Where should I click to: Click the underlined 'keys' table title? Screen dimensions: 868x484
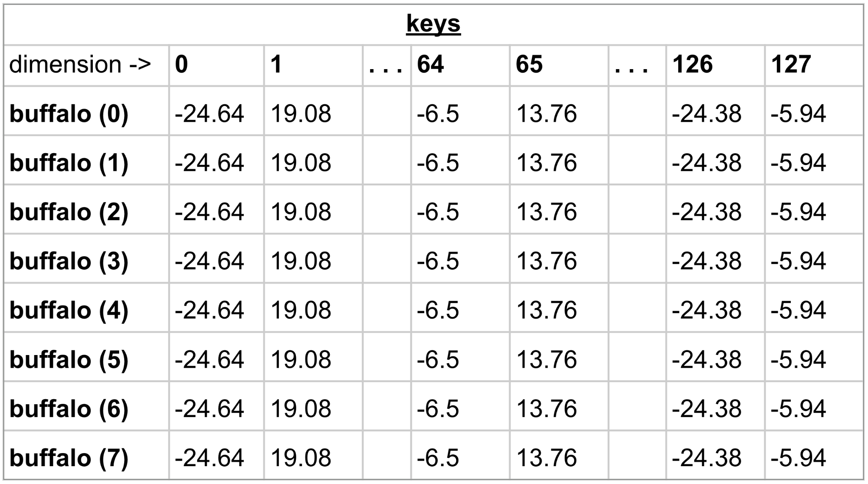click(x=433, y=24)
